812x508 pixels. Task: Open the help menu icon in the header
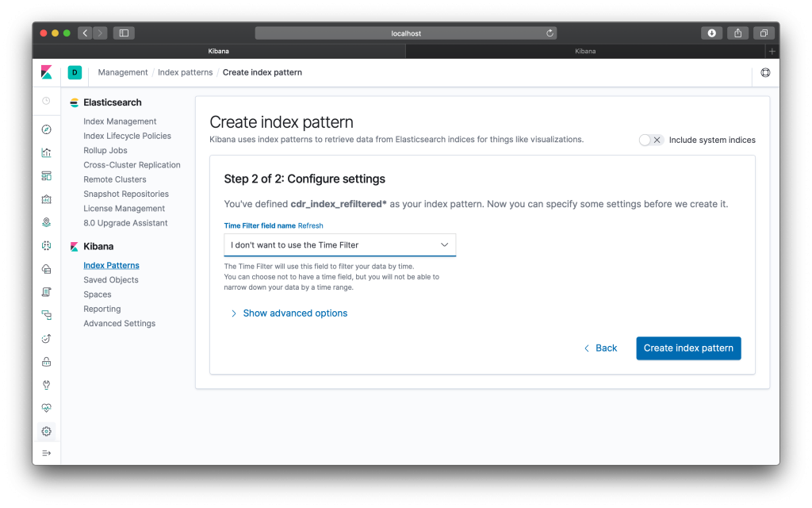765,72
